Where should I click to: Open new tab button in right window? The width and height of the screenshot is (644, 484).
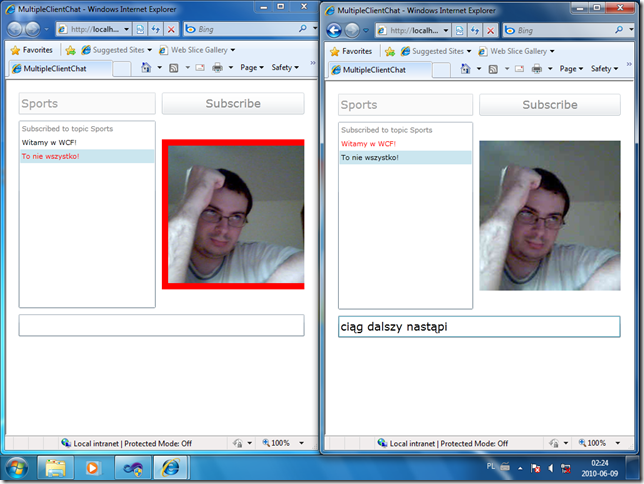click(x=441, y=70)
